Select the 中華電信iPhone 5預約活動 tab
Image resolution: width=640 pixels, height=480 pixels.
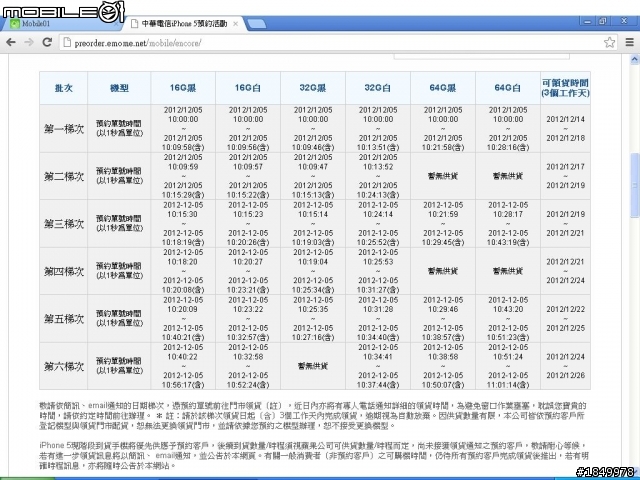[184, 24]
